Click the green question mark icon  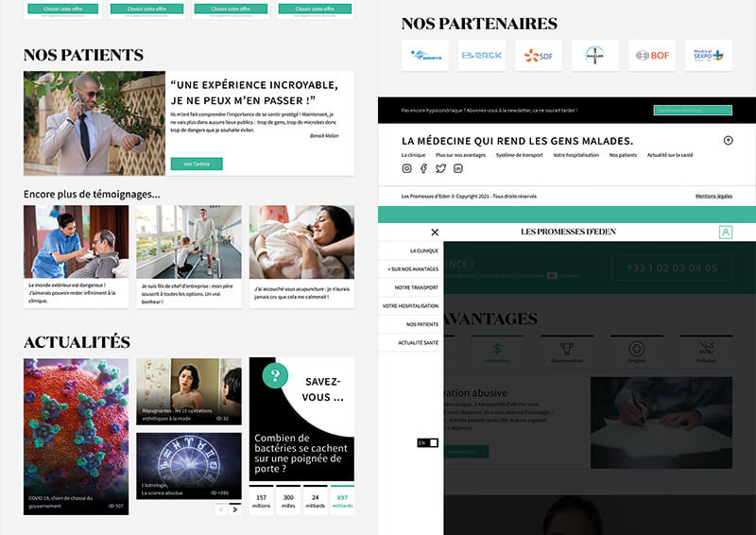275,375
